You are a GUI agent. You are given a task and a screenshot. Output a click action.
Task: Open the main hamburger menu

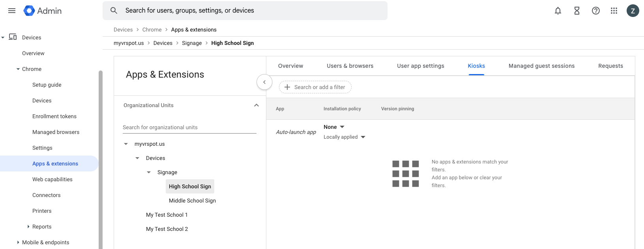(12, 11)
